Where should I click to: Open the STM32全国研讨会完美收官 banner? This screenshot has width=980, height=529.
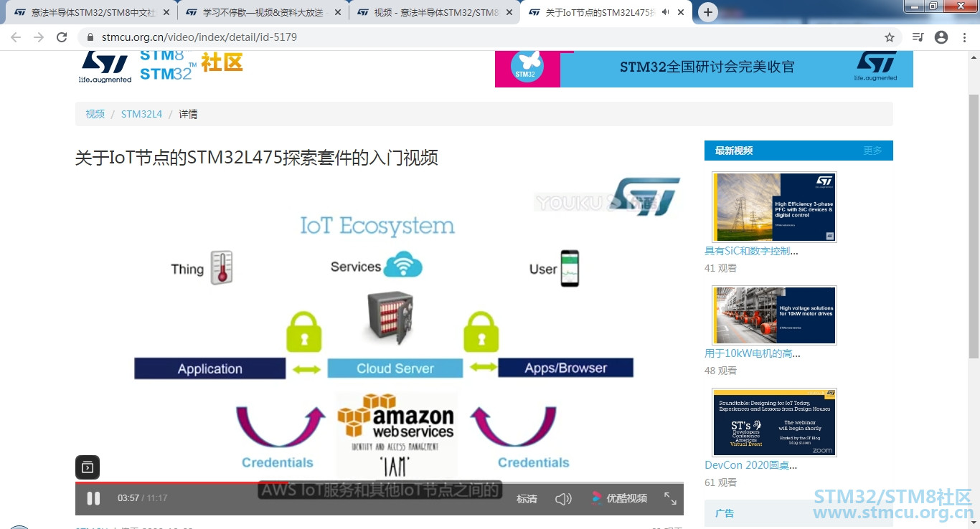pos(704,69)
